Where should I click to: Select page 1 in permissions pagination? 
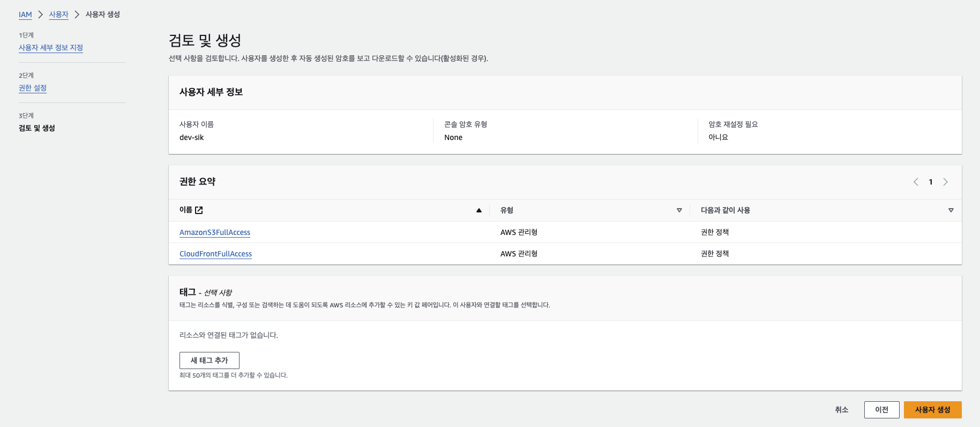(931, 182)
